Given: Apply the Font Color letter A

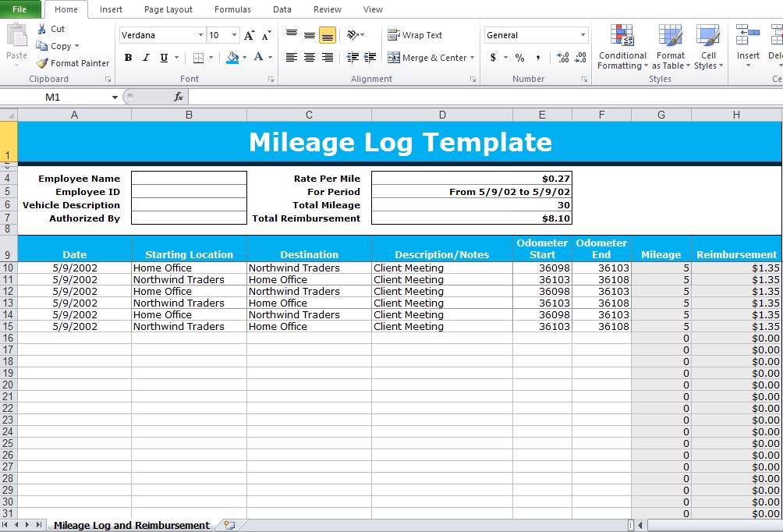Looking at the screenshot, I should [258, 57].
